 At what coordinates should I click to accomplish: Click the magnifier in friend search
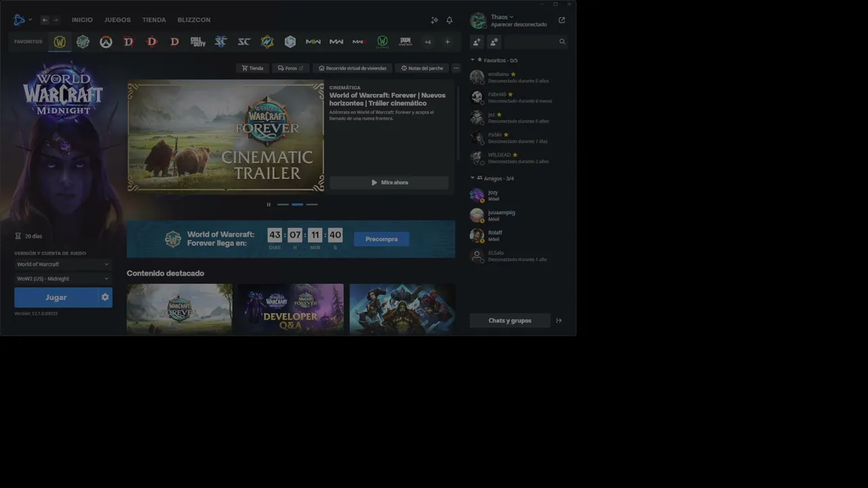[562, 42]
